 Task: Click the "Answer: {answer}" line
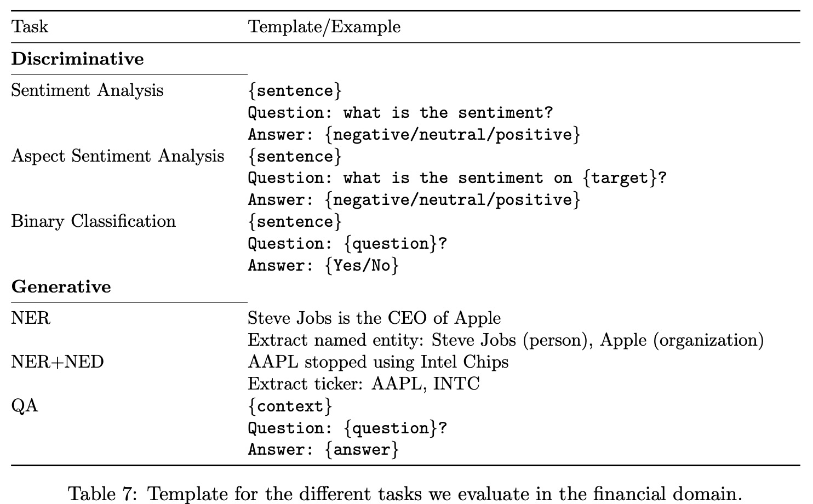pyautogui.click(x=323, y=450)
